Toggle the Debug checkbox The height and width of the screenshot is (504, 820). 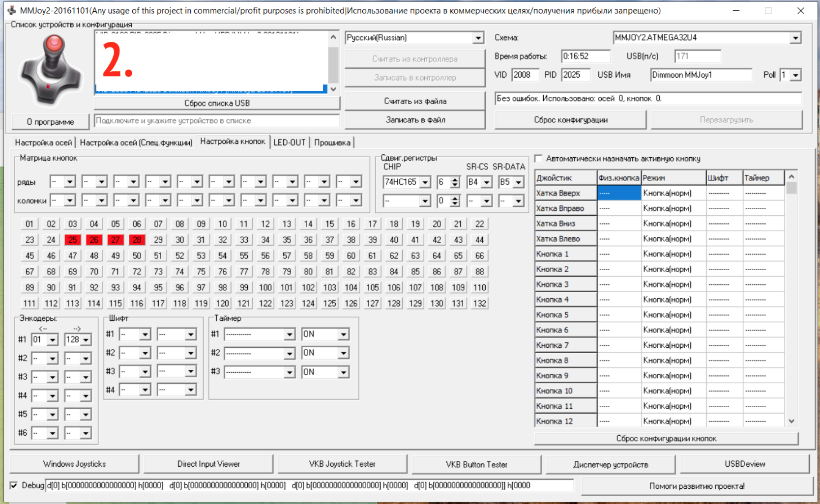tap(14, 485)
